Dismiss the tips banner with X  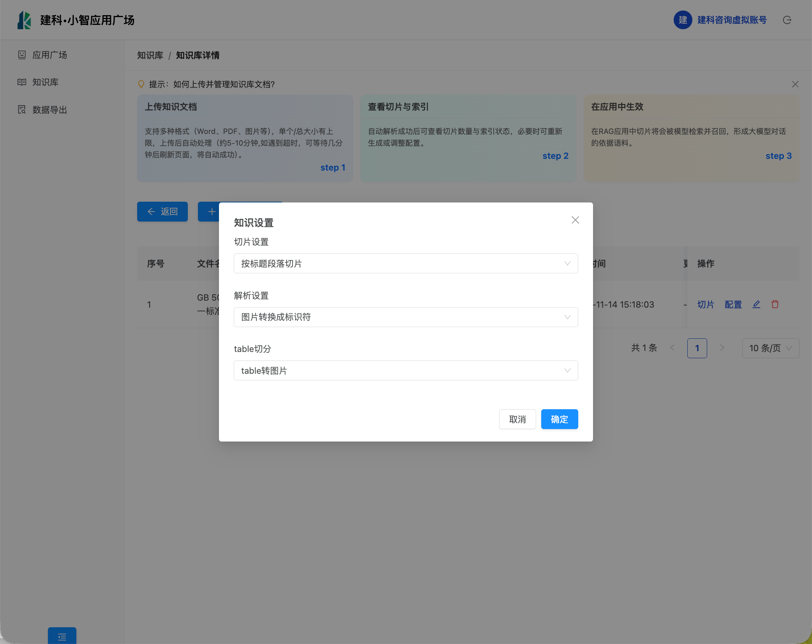click(x=795, y=84)
